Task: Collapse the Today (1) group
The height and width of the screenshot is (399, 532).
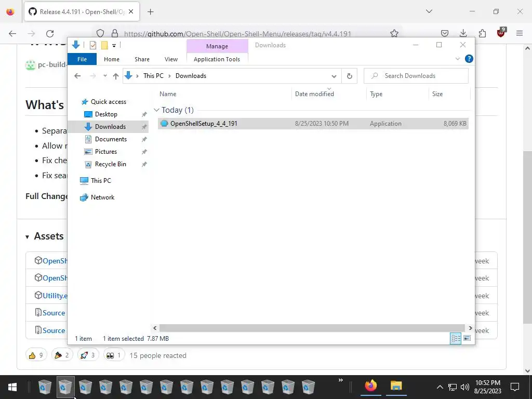Action: coord(156,110)
